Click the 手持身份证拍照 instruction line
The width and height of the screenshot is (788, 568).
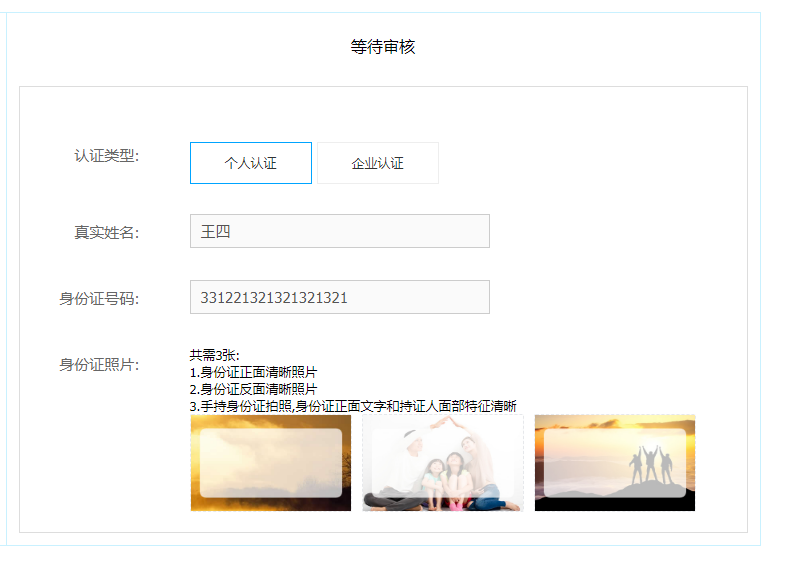[x=352, y=406]
